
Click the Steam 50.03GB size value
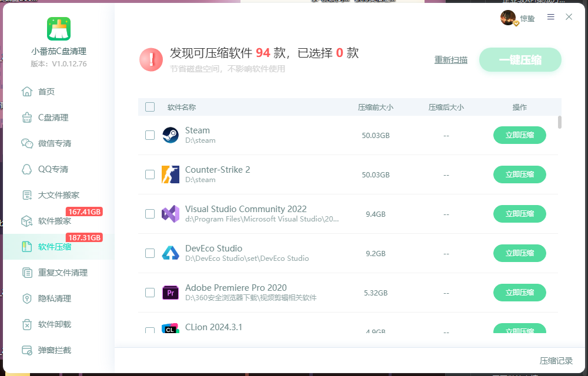click(x=375, y=135)
